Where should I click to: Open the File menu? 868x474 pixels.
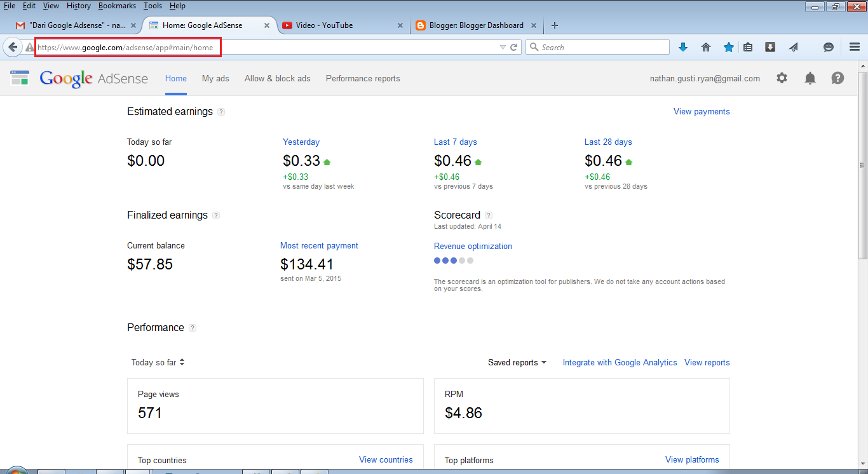tap(10, 6)
